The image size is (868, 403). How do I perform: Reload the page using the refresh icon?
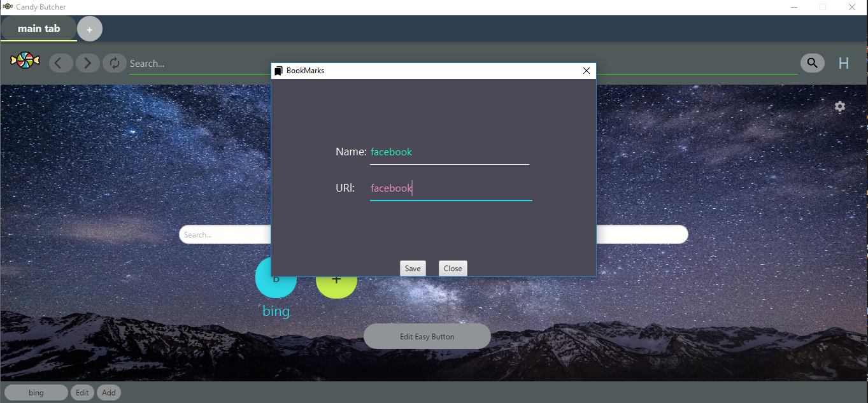click(114, 62)
